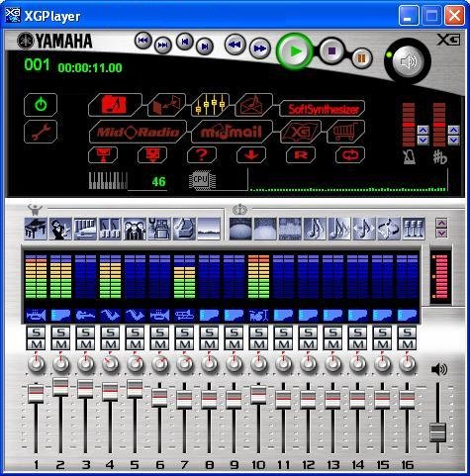Toggle the speaker mute knob
This screenshot has height=476, width=470.
tap(409, 61)
